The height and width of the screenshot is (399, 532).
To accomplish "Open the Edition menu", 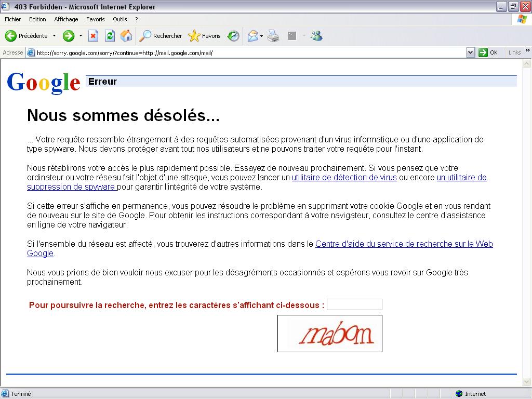I will pos(37,19).
